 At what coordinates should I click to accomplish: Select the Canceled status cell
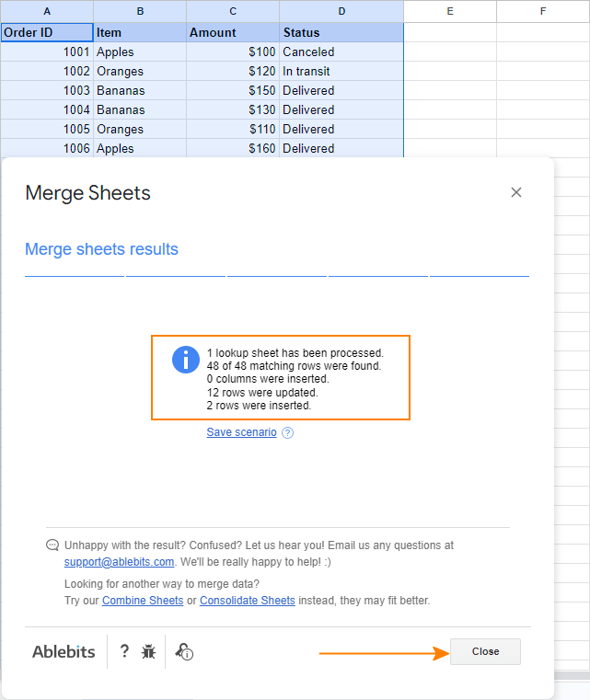coord(341,52)
